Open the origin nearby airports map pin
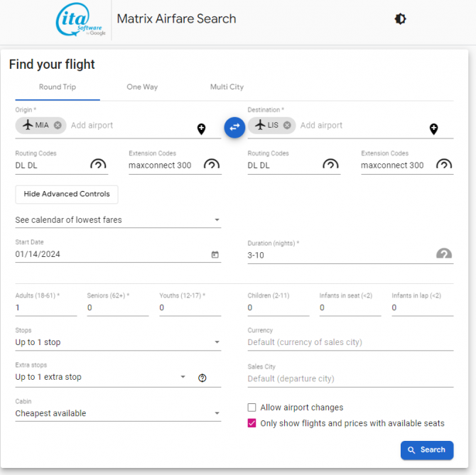The width and height of the screenshot is (476, 475). 201,129
